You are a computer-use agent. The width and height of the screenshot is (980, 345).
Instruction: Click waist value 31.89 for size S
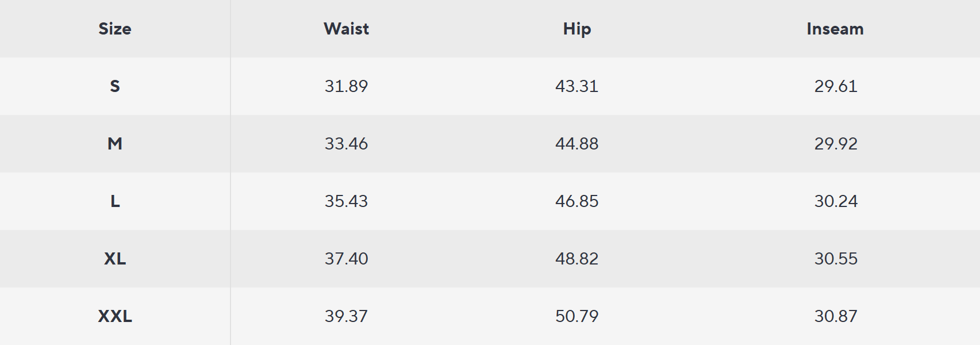[346, 86]
